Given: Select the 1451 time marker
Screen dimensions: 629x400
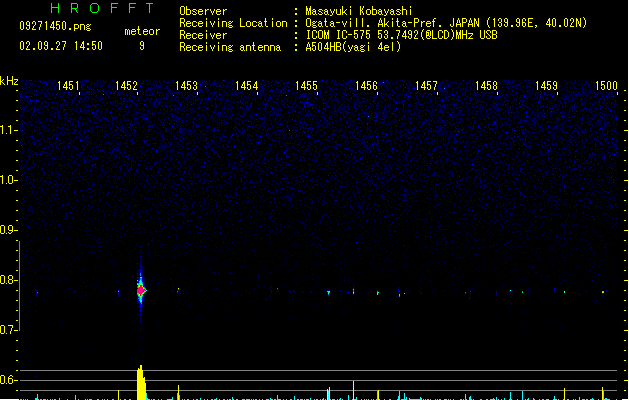Looking at the screenshot, I should coord(68,87).
